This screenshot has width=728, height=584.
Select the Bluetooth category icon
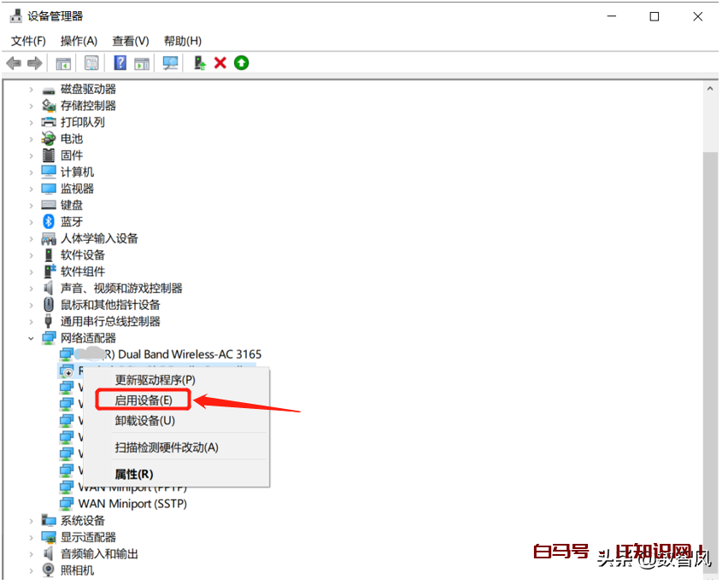[49, 221]
